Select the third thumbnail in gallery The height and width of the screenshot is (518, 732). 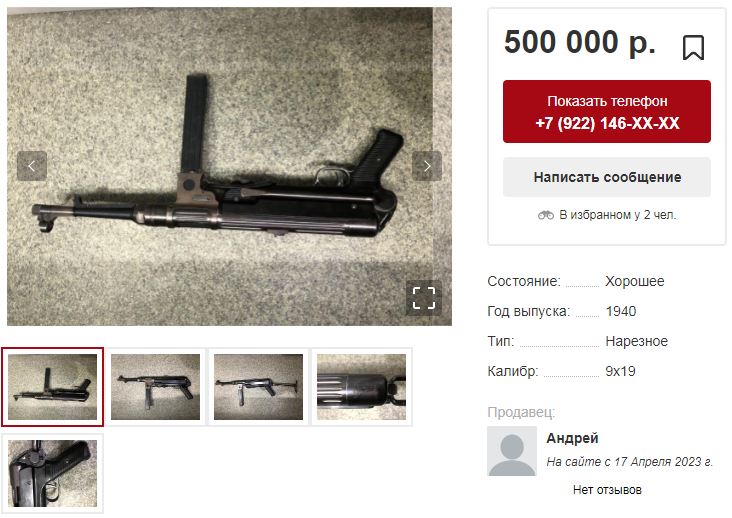[259, 387]
